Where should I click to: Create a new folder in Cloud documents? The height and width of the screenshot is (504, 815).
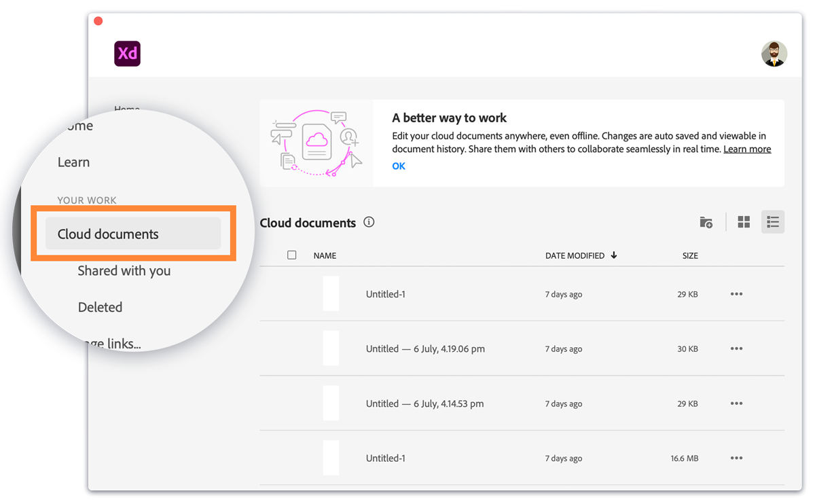click(706, 222)
